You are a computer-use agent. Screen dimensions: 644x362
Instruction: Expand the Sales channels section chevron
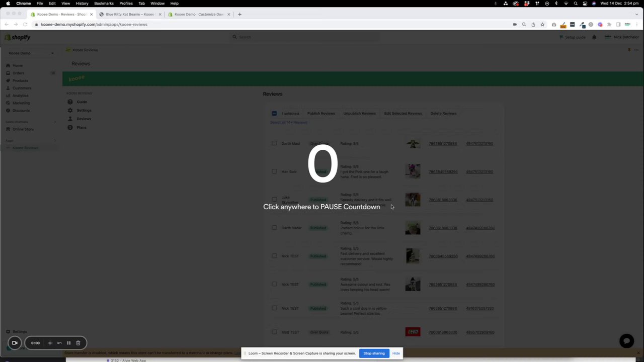point(55,122)
